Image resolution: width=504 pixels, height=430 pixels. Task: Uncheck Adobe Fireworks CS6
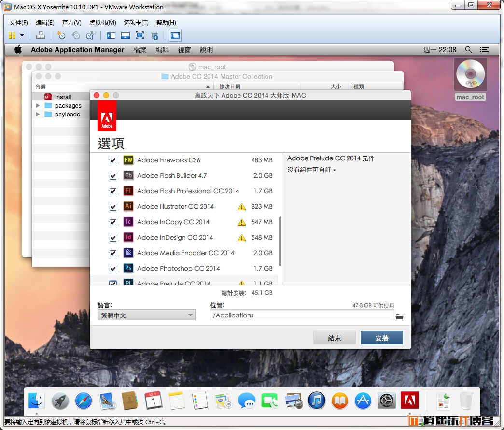(x=113, y=160)
